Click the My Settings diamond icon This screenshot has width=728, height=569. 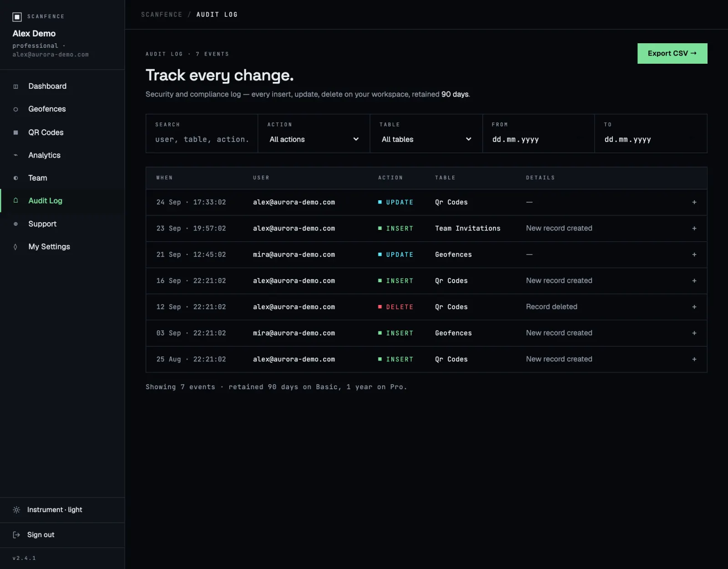[x=16, y=247]
